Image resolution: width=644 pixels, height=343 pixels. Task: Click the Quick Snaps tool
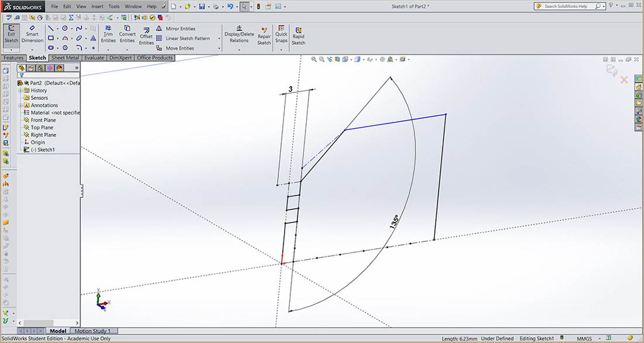(x=282, y=34)
